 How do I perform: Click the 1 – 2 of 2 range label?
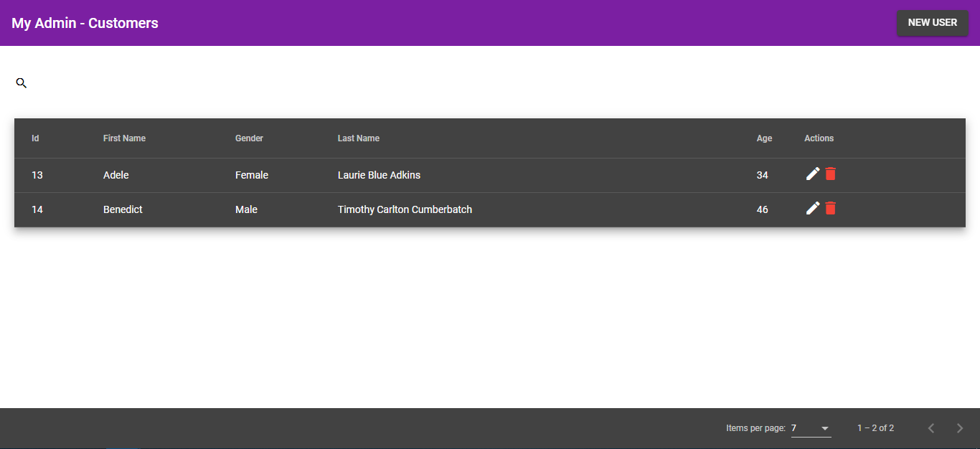point(875,428)
